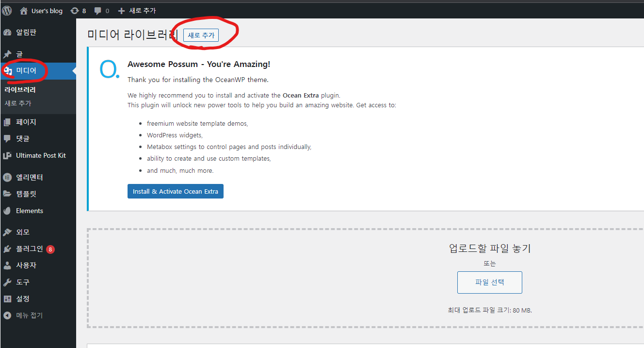The width and height of the screenshot is (644, 348).
Task: Click the sliders icon beside 설정
Action: [7, 299]
